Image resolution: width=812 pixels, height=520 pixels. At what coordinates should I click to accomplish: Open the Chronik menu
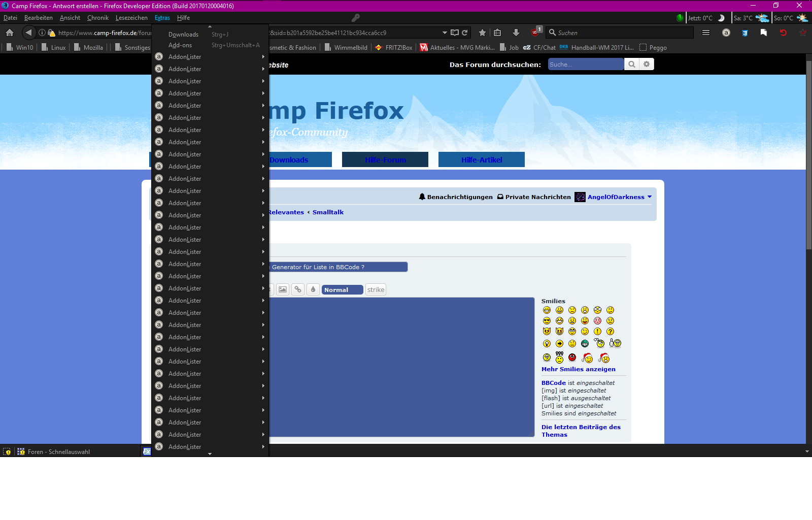pyautogui.click(x=98, y=18)
